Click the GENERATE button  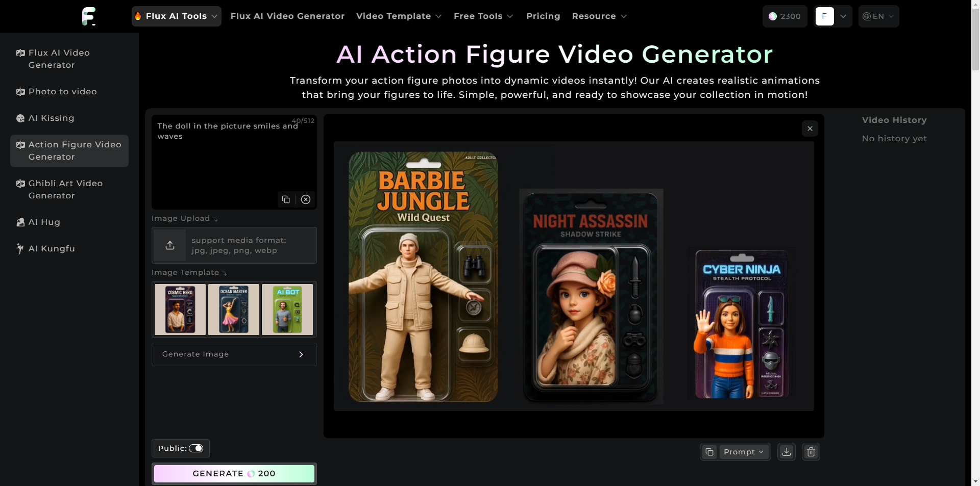pyautogui.click(x=233, y=473)
